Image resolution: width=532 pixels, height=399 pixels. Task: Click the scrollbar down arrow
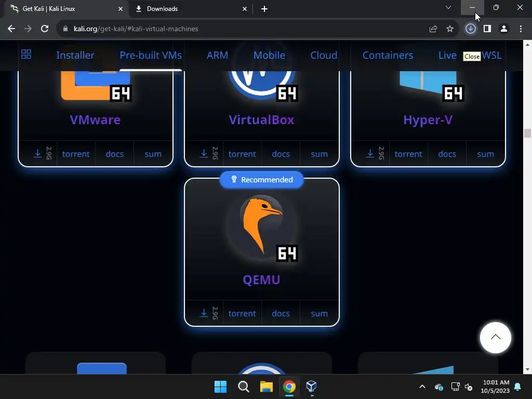pos(527,369)
